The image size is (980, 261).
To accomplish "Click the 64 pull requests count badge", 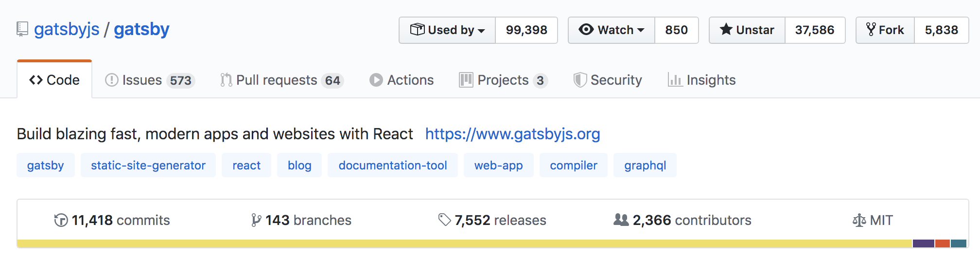I will (x=332, y=80).
